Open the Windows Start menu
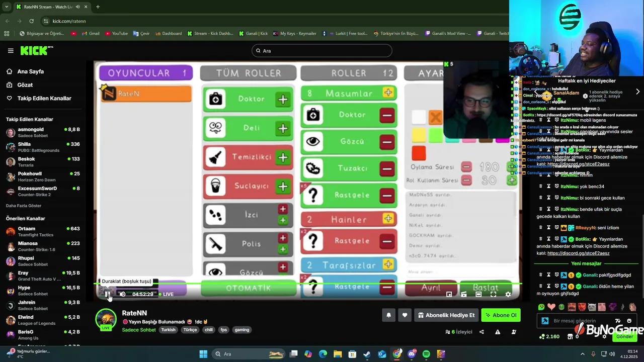Screen dimensions: 644x362 (203, 354)
